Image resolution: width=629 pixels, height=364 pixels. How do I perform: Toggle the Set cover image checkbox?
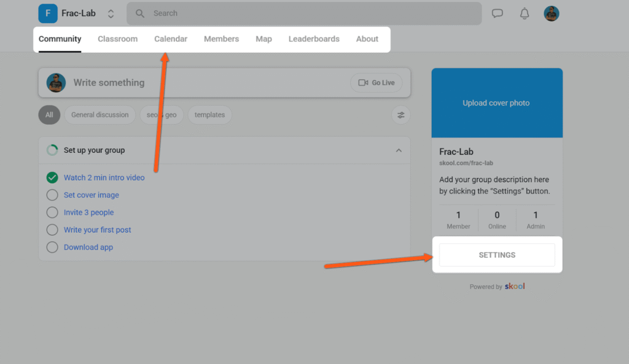[52, 195]
